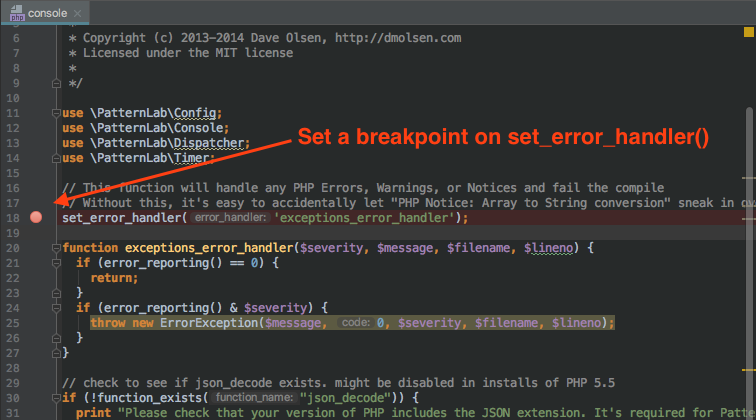Toggle a breakpoint in gutter at line 25
This screenshot has height=420, width=756.
[36, 322]
